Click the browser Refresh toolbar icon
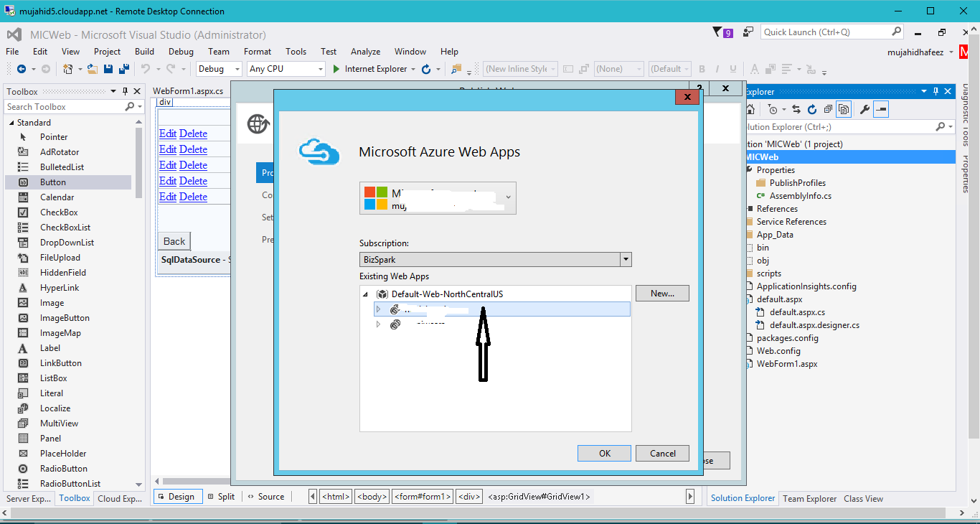The width and height of the screenshot is (980, 524). [426, 69]
